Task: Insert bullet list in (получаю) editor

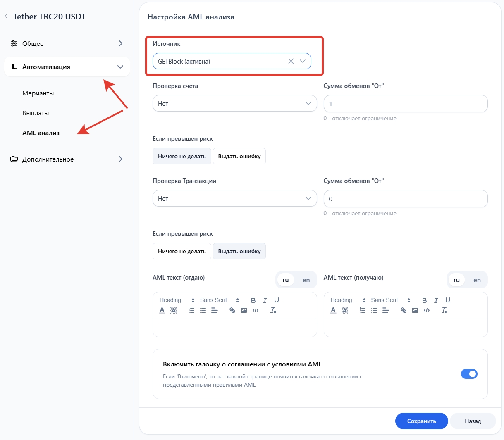Action: click(x=374, y=310)
